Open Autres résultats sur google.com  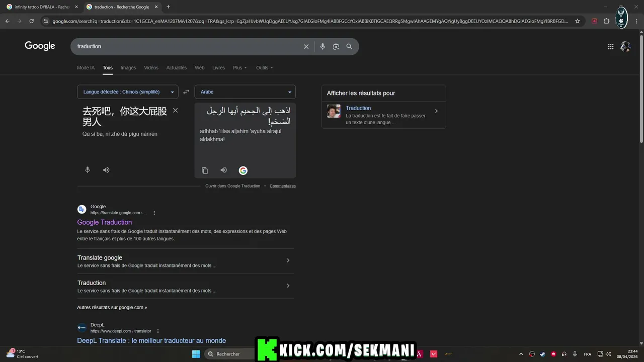tap(112, 307)
